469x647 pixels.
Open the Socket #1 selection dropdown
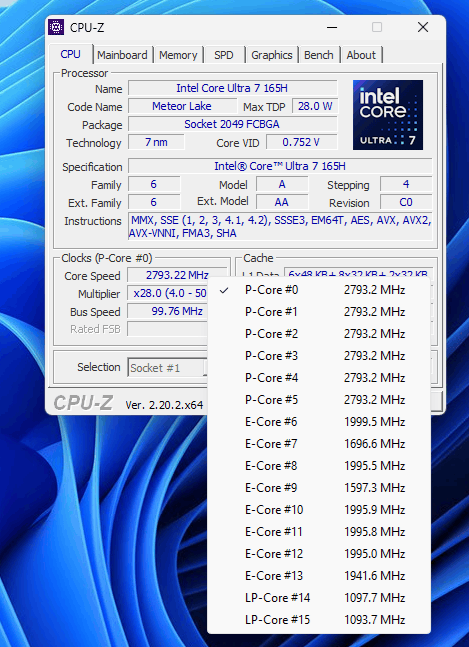[x=167, y=368]
